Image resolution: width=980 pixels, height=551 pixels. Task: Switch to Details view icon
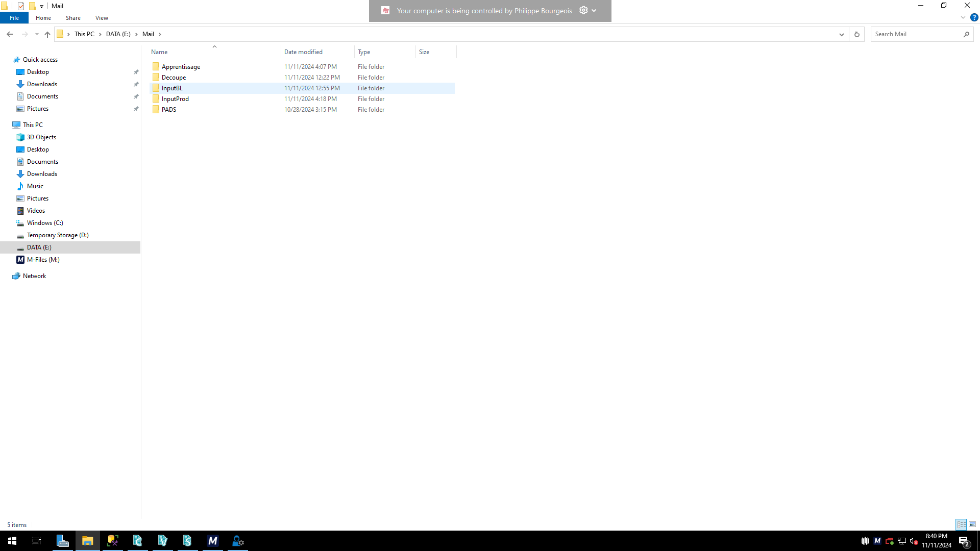tap(961, 524)
